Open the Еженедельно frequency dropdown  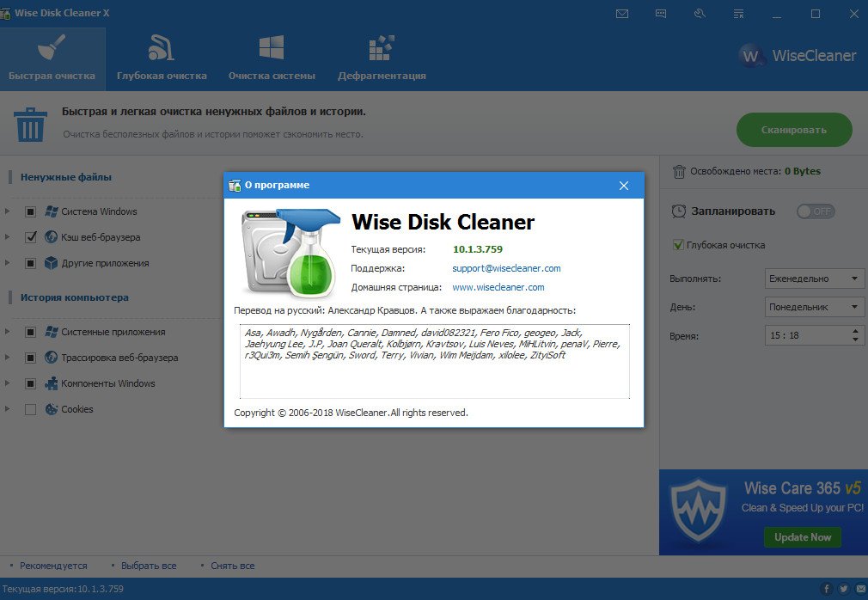pyautogui.click(x=815, y=279)
